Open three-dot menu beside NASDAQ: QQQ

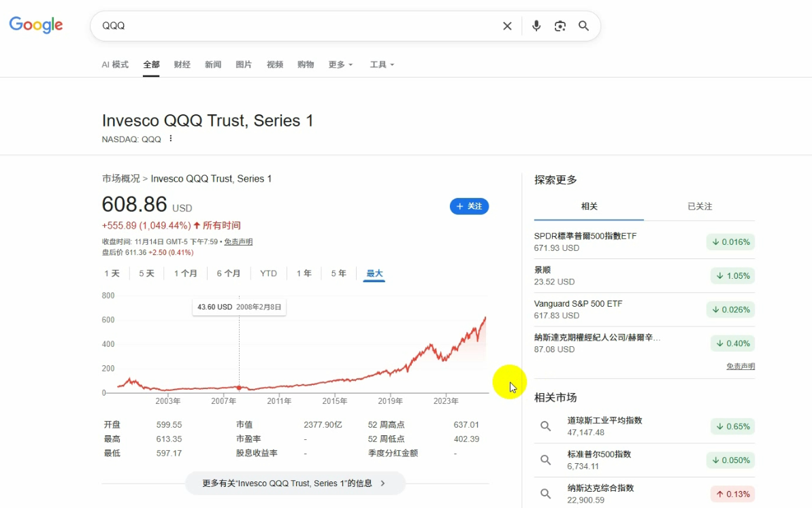[x=170, y=139]
